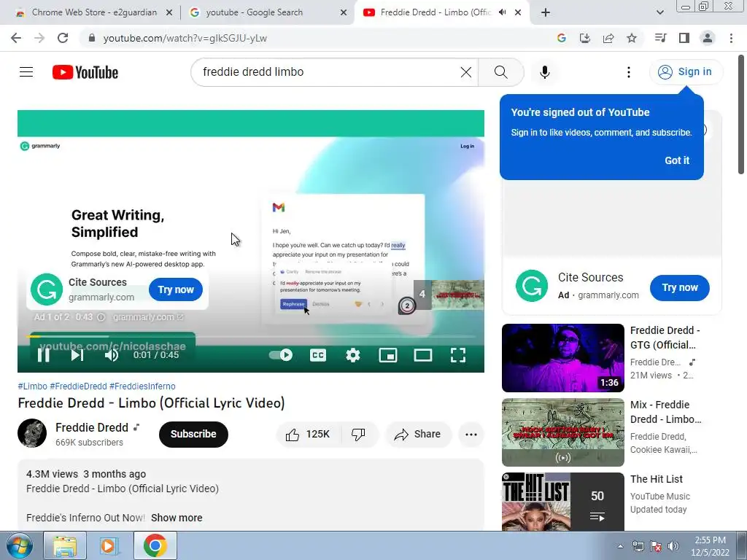Image resolution: width=747 pixels, height=560 pixels.
Task: Visit grammarly.com link in ad bar
Action: [147, 317]
